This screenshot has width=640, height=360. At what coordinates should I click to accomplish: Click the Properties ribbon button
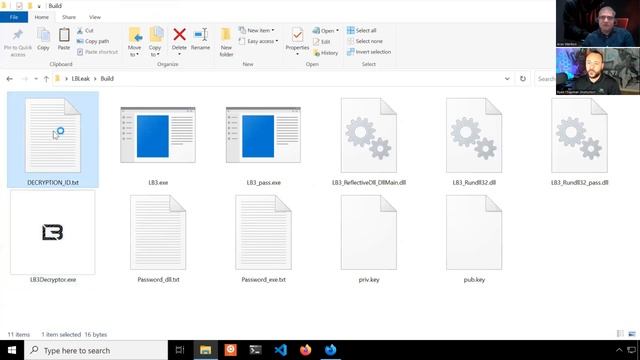pyautogui.click(x=297, y=42)
